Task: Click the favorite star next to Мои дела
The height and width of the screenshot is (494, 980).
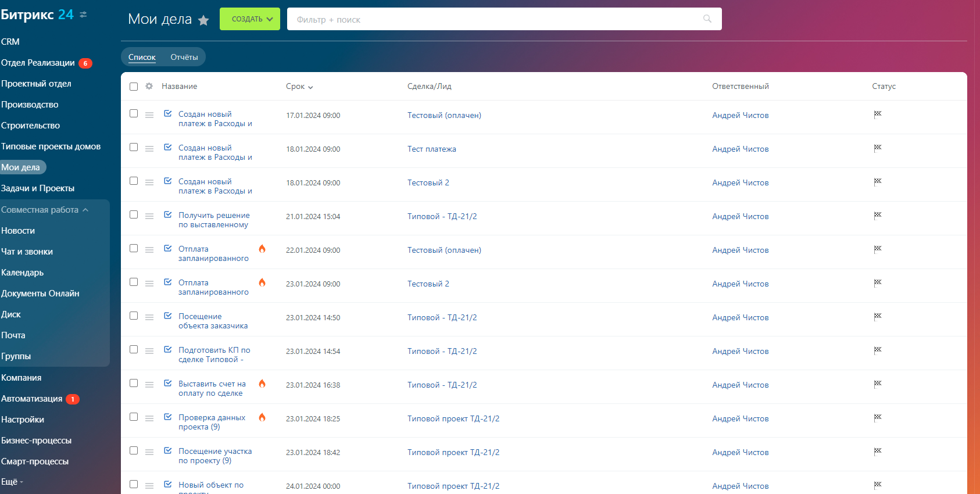Action: [203, 20]
